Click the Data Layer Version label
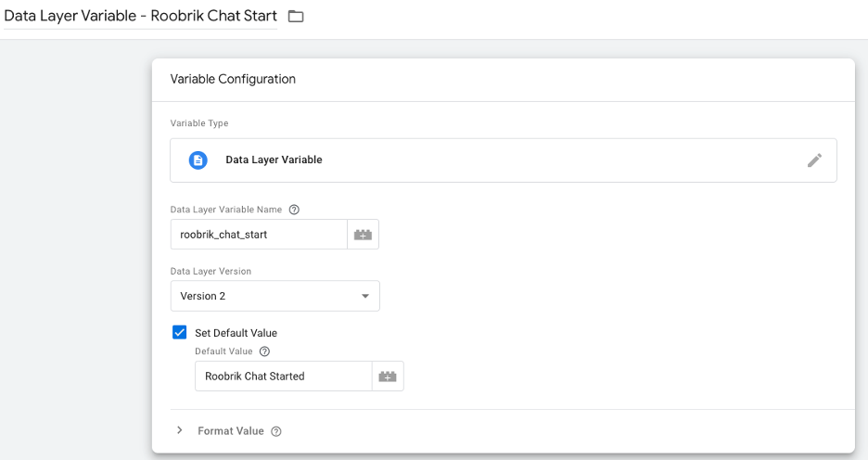The image size is (868, 460). (x=211, y=271)
